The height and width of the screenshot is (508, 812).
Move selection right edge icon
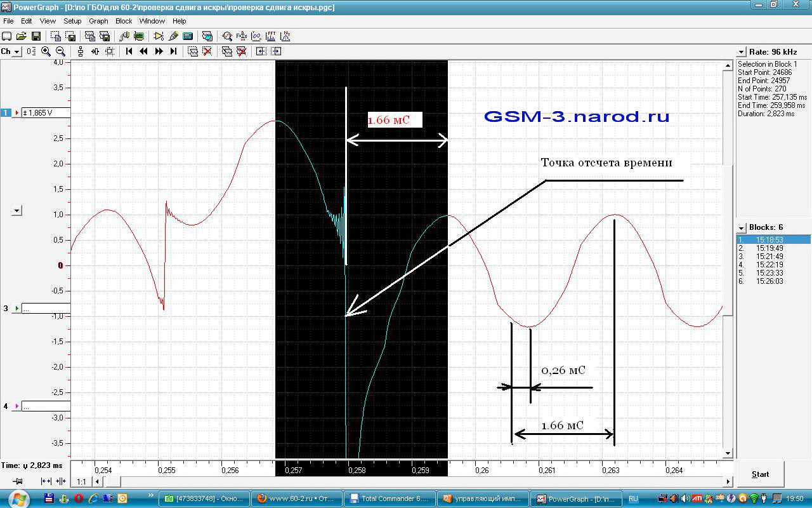tap(276, 51)
